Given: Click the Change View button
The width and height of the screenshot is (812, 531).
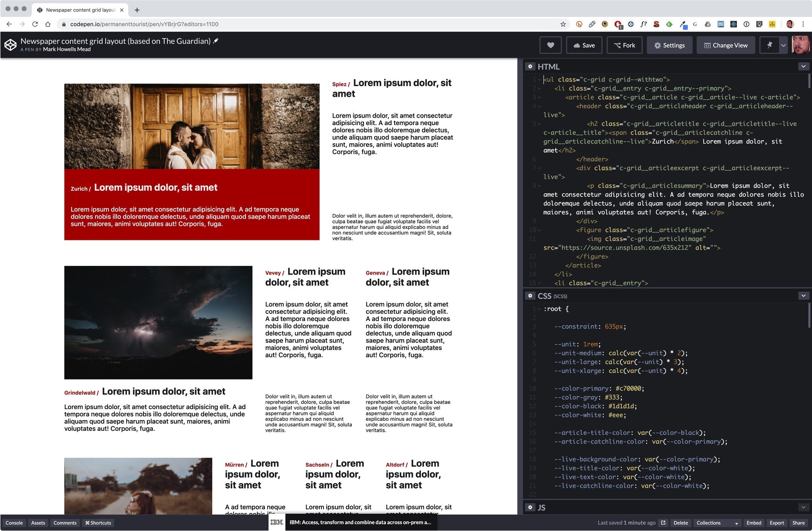Looking at the screenshot, I should coord(726,45).
